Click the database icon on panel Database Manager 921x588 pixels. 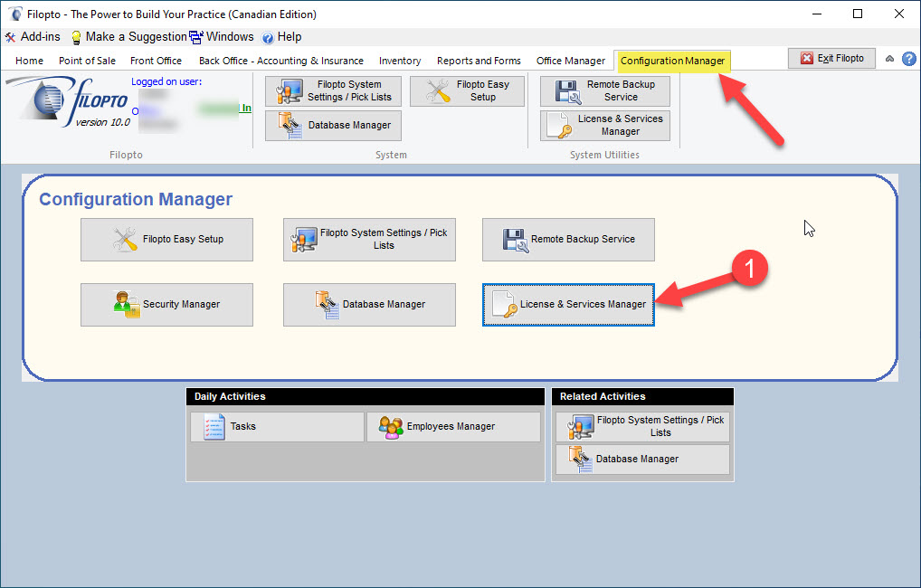[328, 305]
